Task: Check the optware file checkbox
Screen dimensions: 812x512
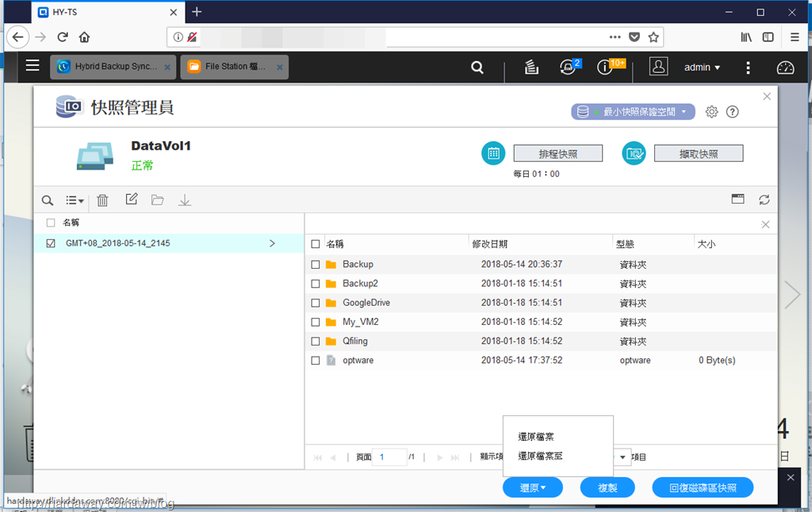Action: pyautogui.click(x=316, y=361)
